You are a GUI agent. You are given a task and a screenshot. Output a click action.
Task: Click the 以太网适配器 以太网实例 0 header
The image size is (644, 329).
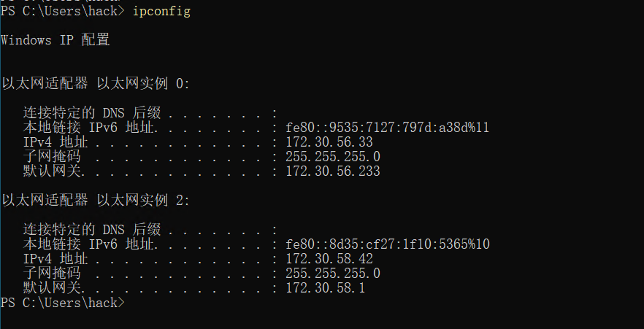click(x=96, y=84)
